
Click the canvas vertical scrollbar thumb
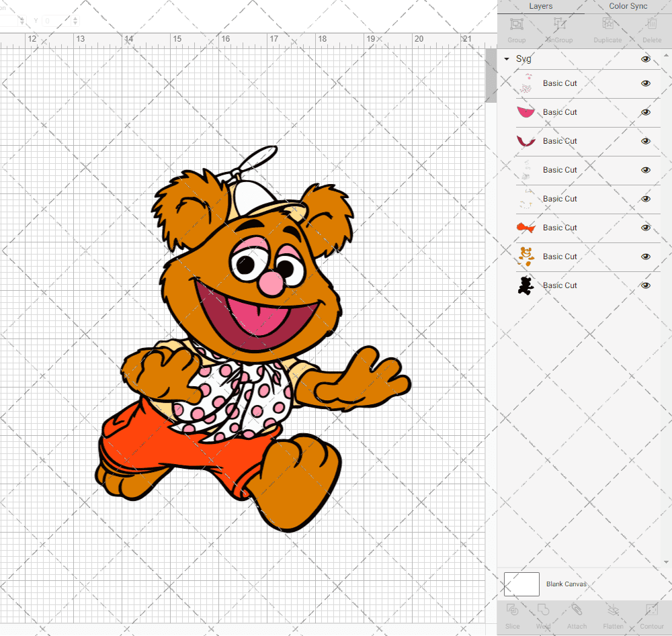click(491, 75)
